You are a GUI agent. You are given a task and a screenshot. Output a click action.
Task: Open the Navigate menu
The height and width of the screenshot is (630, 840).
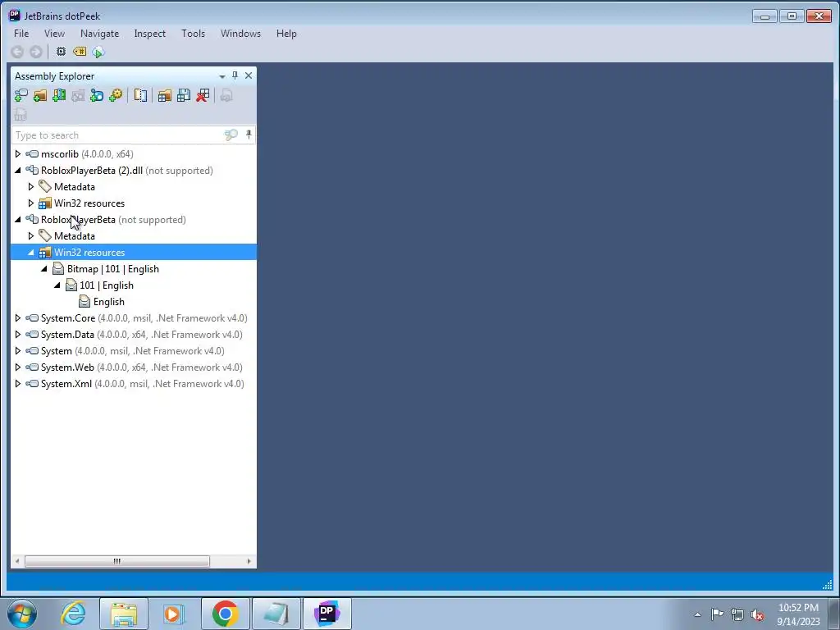(99, 33)
